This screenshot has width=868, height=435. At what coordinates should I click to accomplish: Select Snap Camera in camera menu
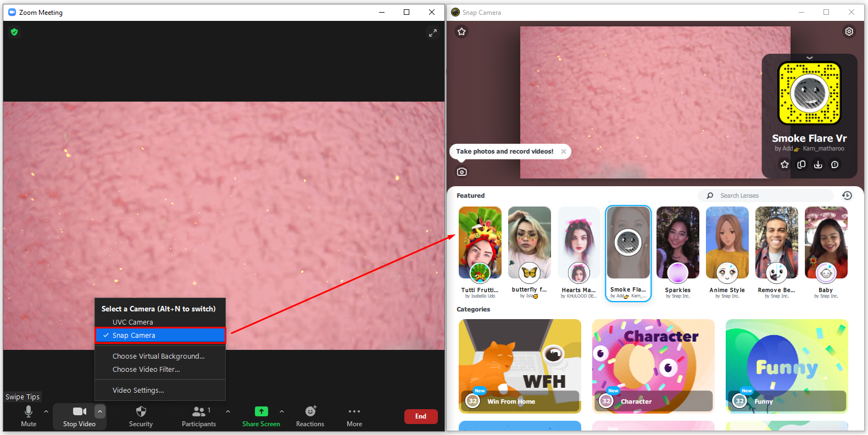(x=160, y=335)
